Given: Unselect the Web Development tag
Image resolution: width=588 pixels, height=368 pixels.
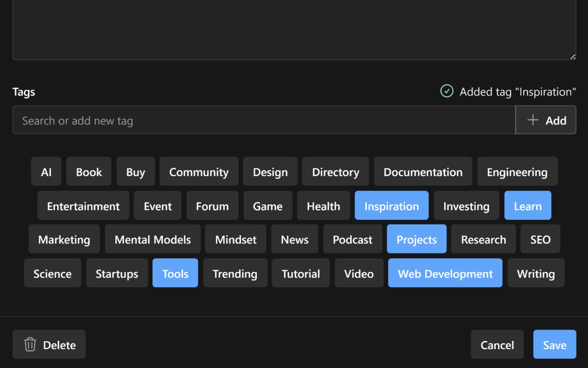Looking at the screenshot, I should click(x=445, y=273).
